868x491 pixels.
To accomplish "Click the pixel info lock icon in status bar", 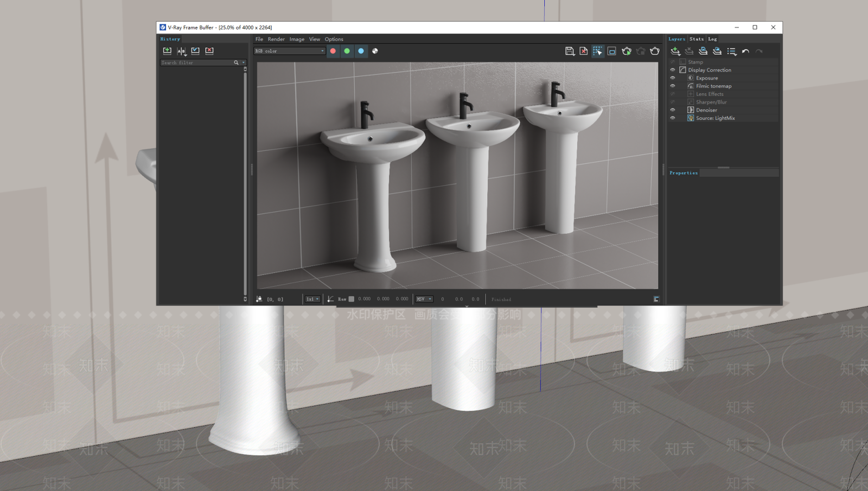I will click(259, 299).
